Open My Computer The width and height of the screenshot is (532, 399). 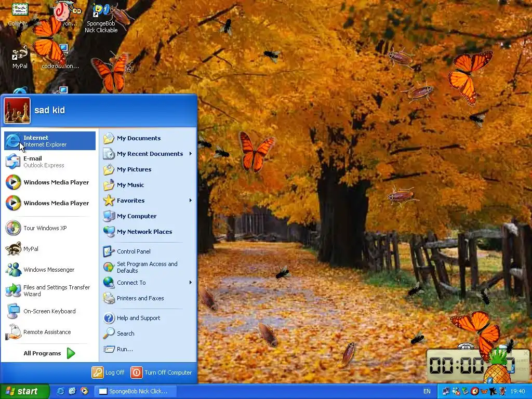[148, 216]
